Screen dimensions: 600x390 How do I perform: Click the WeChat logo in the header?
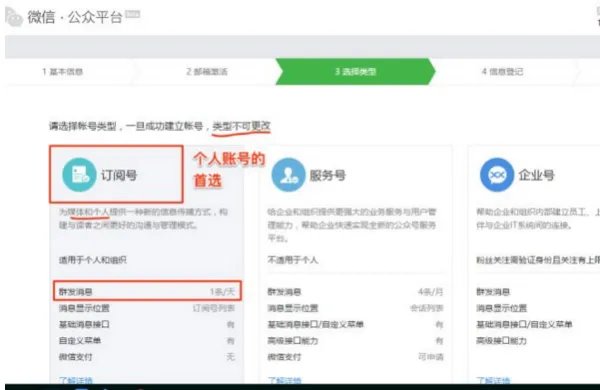(14, 17)
